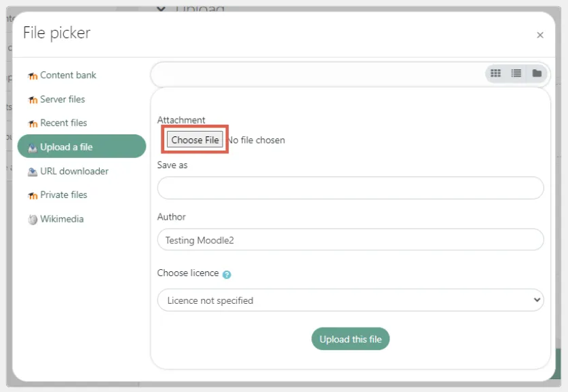The height and width of the screenshot is (392, 568).
Task: Switch to tree display view
Action: coord(536,73)
